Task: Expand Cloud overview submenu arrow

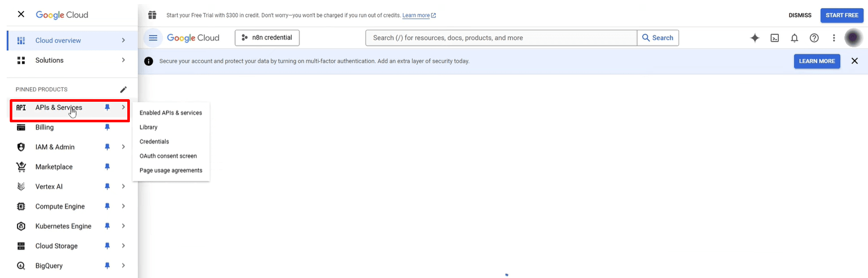Action: (123, 40)
